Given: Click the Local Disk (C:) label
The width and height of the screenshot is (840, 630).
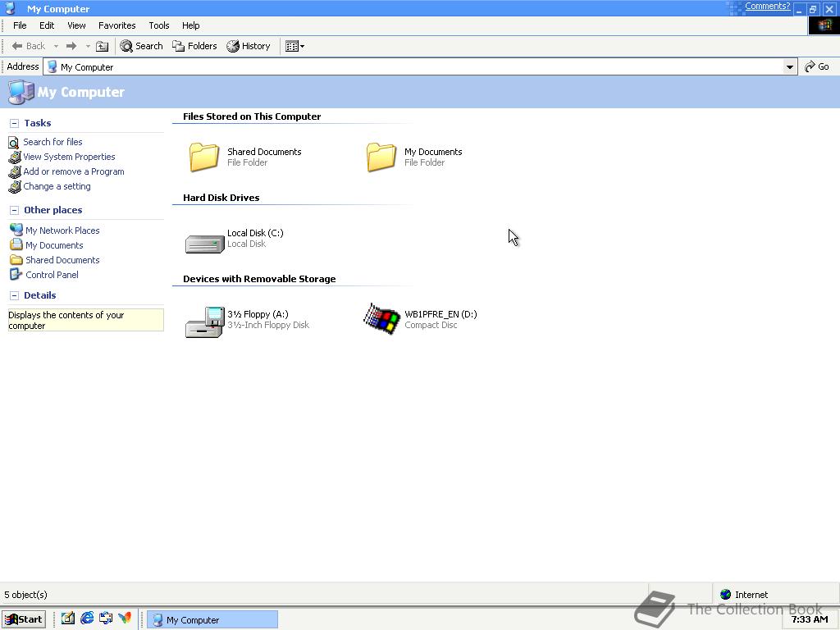Looking at the screenshot, I should tap(255, 233).
